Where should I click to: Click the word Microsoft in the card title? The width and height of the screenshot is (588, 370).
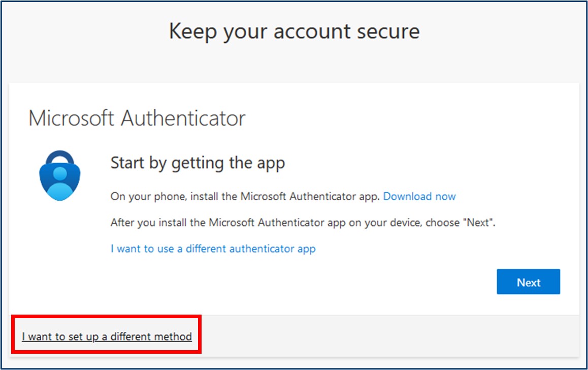point(71,118)
